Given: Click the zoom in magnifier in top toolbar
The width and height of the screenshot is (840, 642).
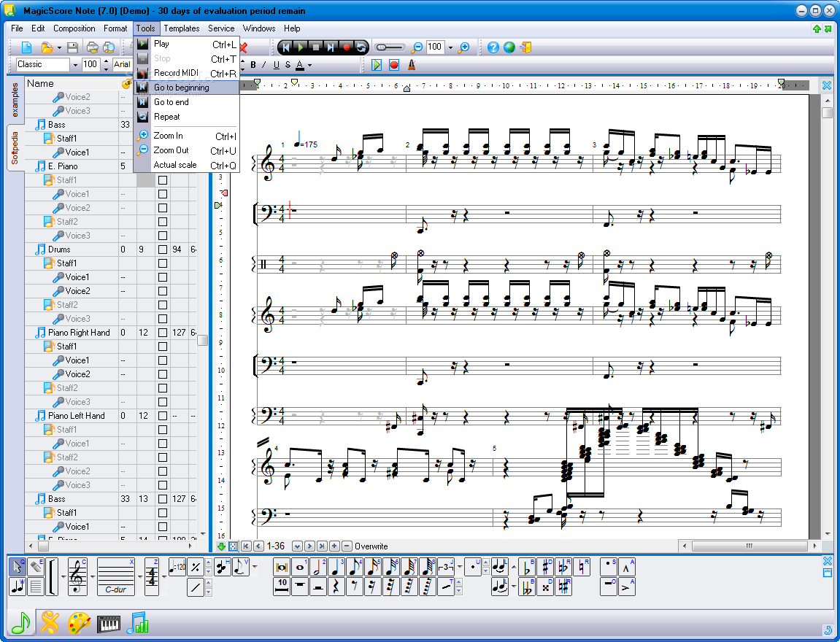Looking at the screenshot, I should click(x=464, y=47).
